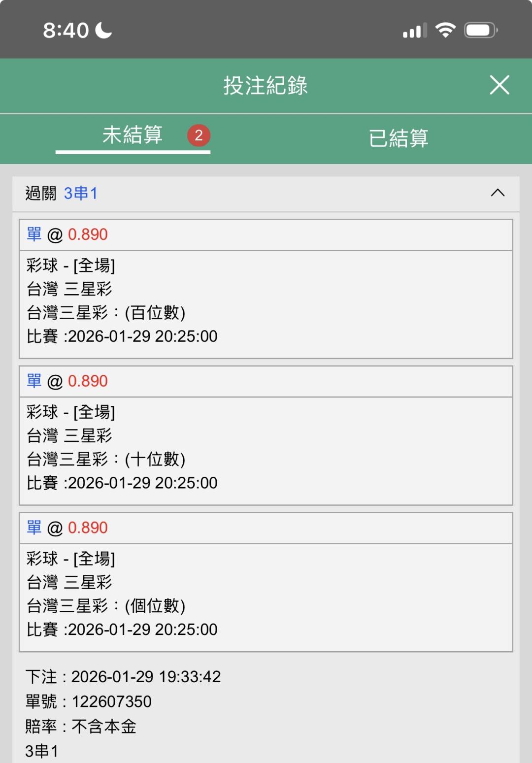This screenshot has width=532, height=763.
Task: Tap the red unsettled count badge
Action: 199,135
